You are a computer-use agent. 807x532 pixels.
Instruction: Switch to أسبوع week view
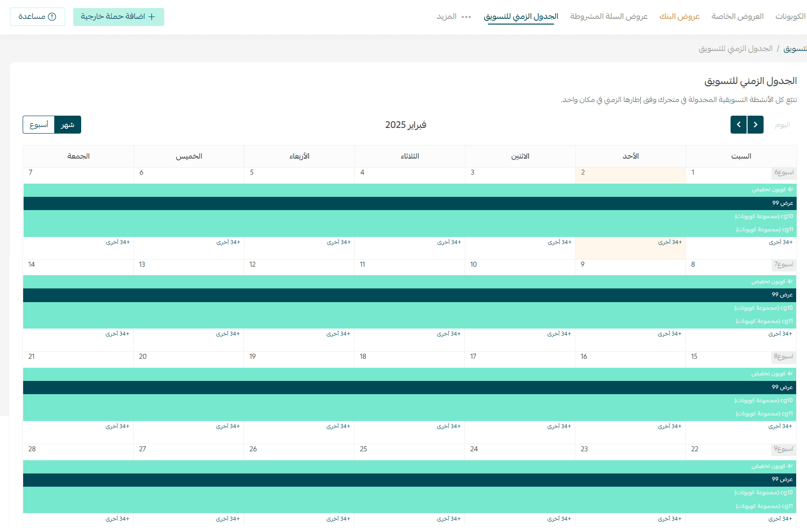39,125
